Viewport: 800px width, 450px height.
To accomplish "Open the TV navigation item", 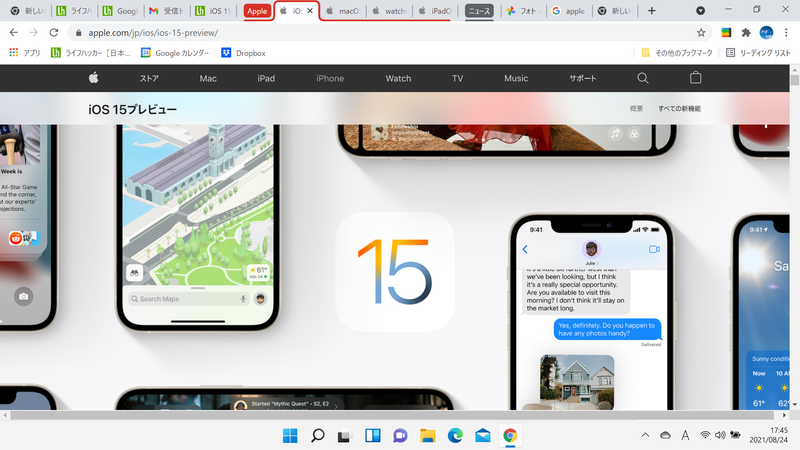I will [x=457, y=78].
